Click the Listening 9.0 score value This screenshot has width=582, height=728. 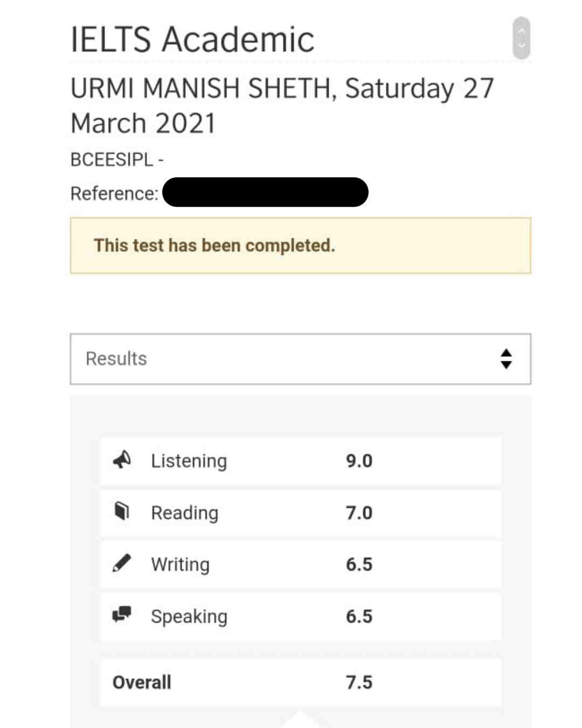pos(359,461)
